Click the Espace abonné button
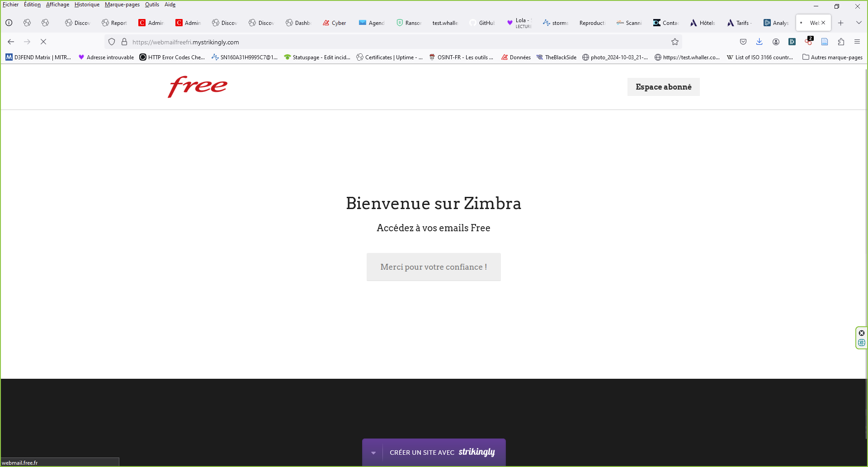This screenshot has width=868, height=467. 663,87
